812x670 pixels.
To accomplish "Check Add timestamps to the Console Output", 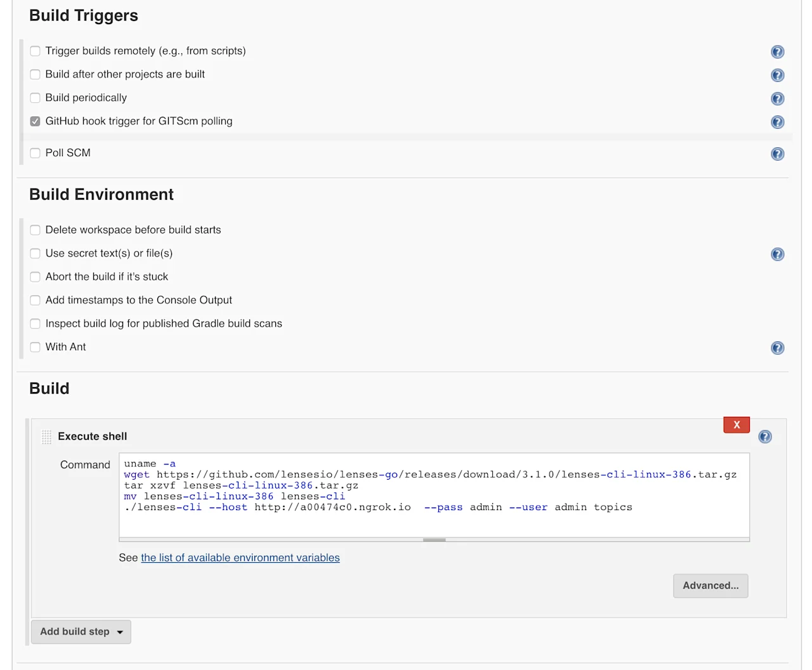I will pyautogui.click(x=35, y=300).
